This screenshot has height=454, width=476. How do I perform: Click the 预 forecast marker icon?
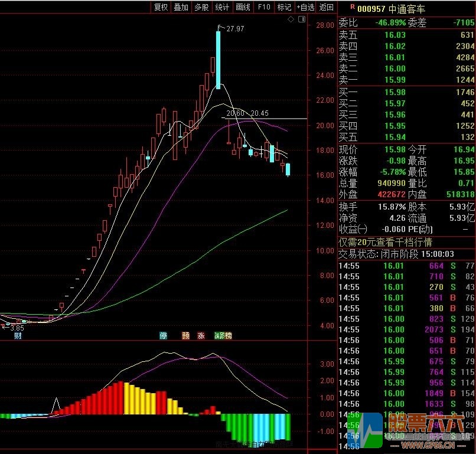click(185, 336)
